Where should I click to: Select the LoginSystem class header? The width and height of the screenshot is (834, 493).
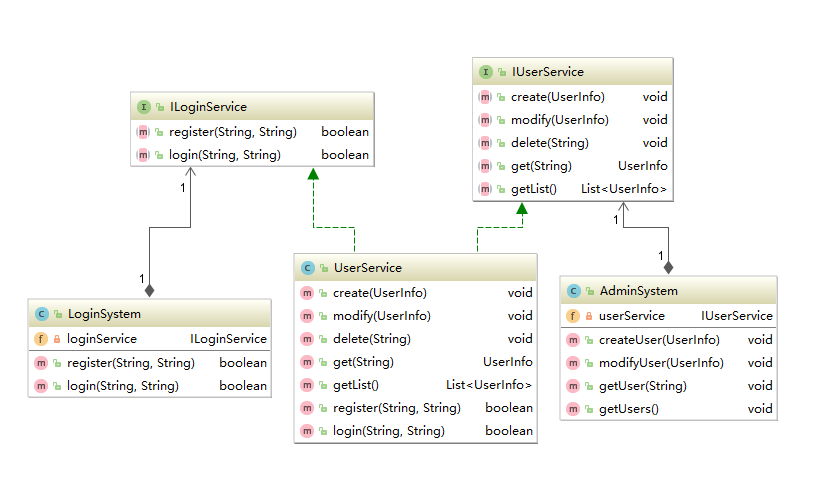click(149, 314)
